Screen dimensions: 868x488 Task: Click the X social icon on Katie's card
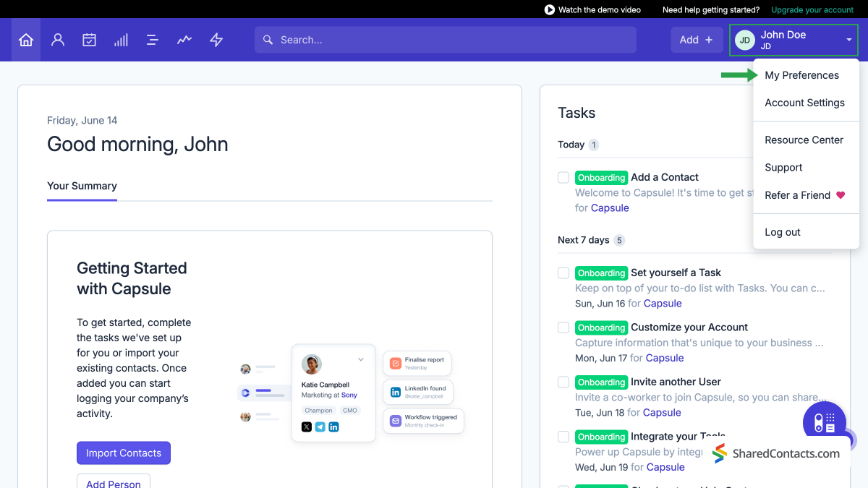(x=307, y=427)
